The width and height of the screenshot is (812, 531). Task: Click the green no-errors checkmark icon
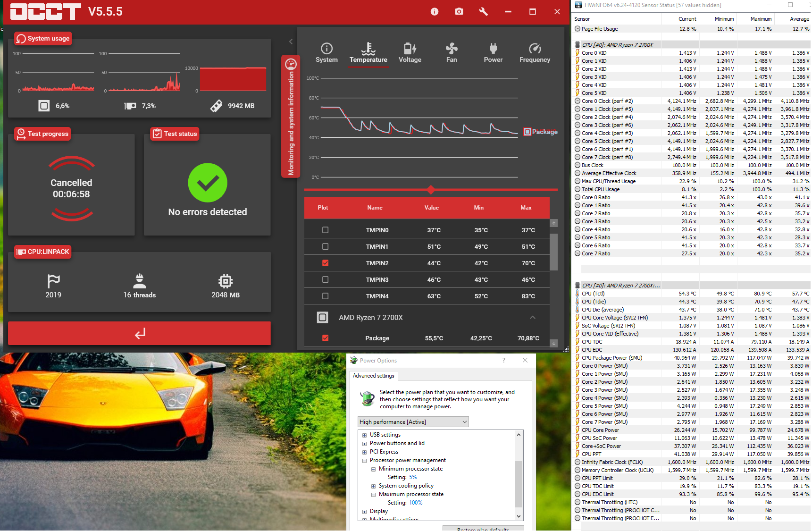click(208, 183)
